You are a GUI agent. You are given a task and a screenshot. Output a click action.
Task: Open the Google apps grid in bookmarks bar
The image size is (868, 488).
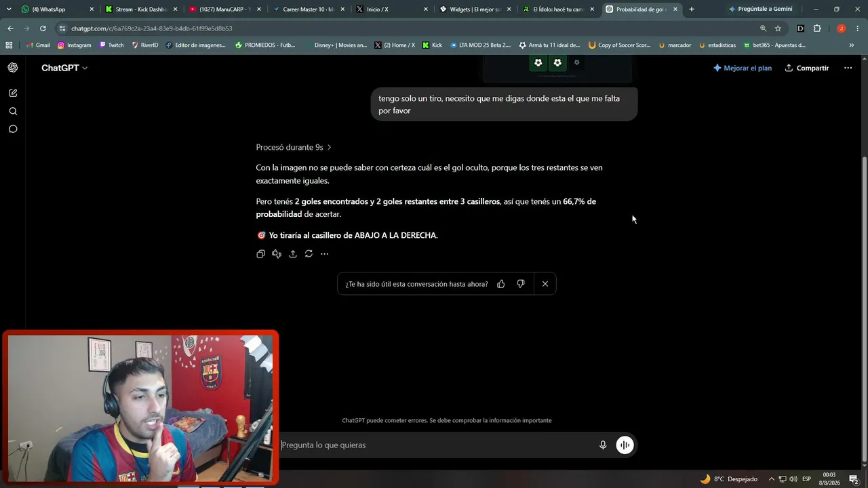coord(9,45)
